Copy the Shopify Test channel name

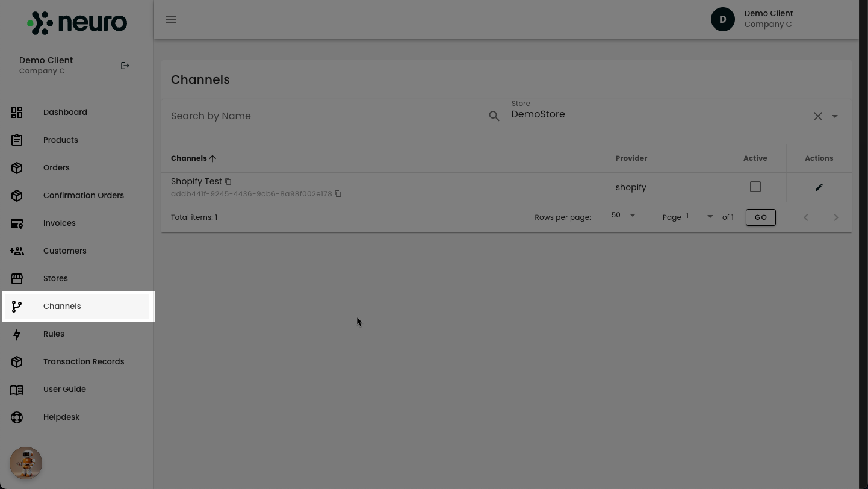pos(228,181)
